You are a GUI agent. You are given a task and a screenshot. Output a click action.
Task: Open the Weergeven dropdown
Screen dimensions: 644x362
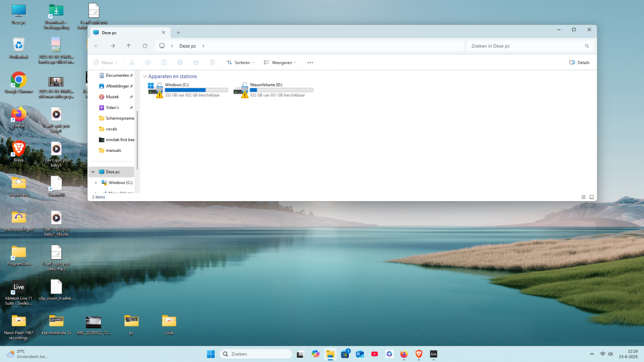tap(281, 62)
